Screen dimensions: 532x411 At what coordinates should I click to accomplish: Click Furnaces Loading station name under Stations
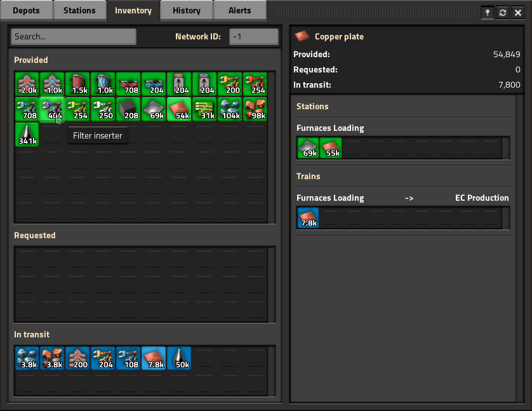point(330,128)
